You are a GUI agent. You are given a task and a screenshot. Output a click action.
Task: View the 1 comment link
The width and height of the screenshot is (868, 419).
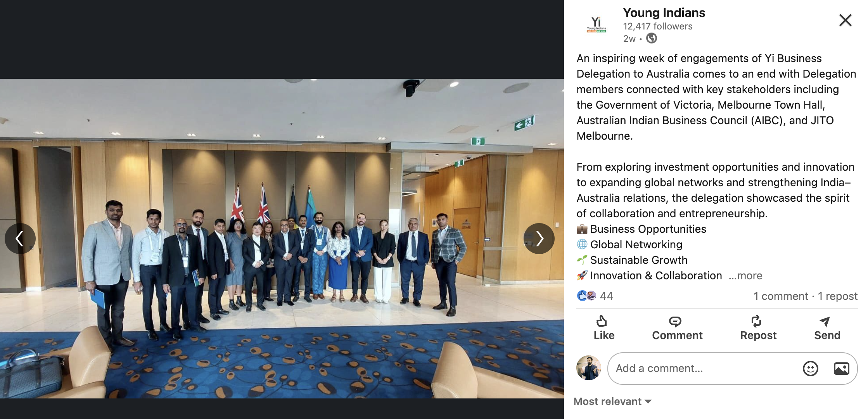tap(781, 296)
